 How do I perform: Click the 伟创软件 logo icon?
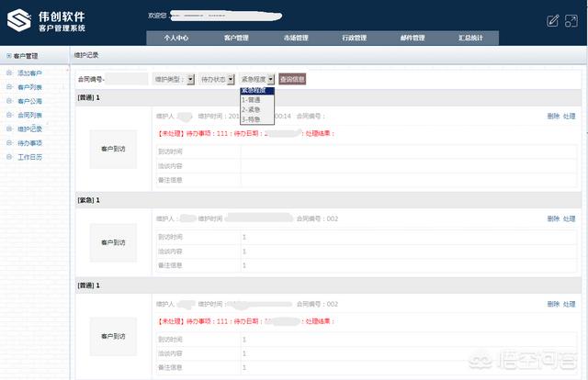[19, 21]
